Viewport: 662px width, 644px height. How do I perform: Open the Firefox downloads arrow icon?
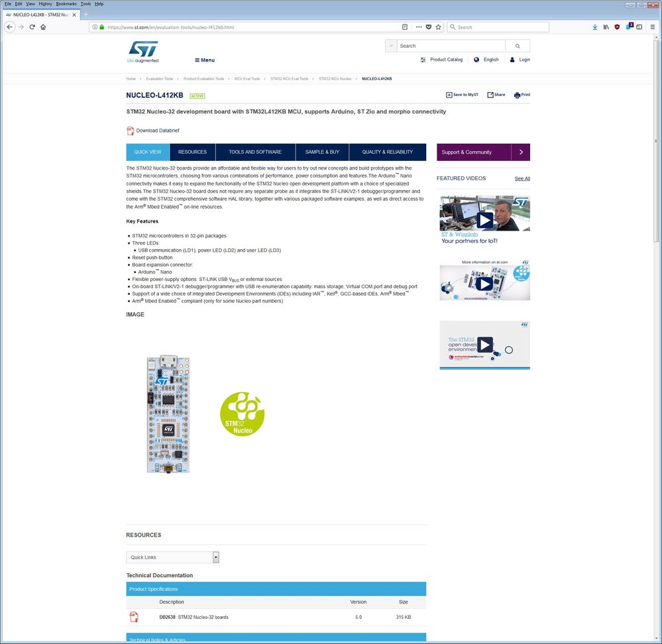pyautogui.click(x=595, y=27)
